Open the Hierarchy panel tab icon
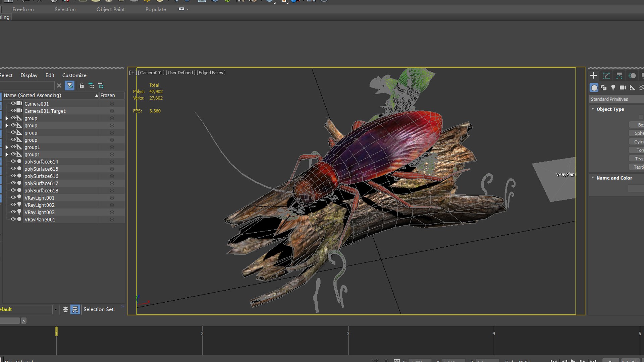This screenshot has width=644, height=362. tap(619, 76)
